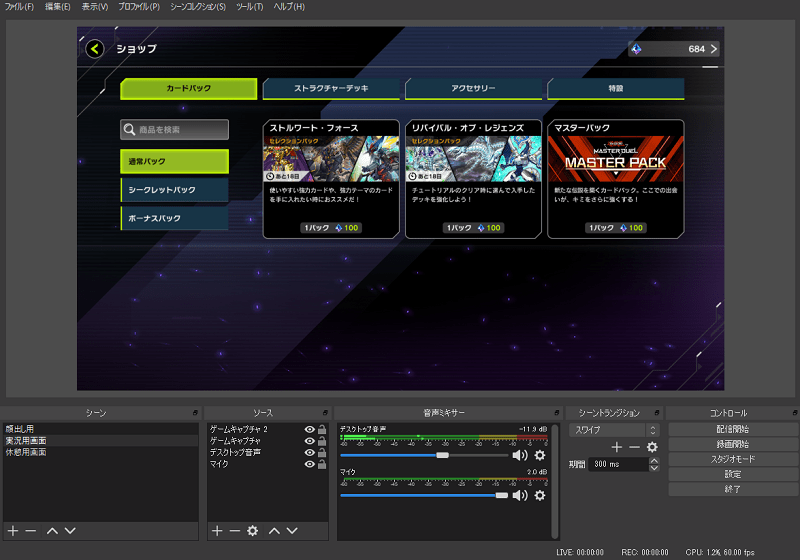
Task: Add a scene transition with the plus icon
Action: click(617, 447)
